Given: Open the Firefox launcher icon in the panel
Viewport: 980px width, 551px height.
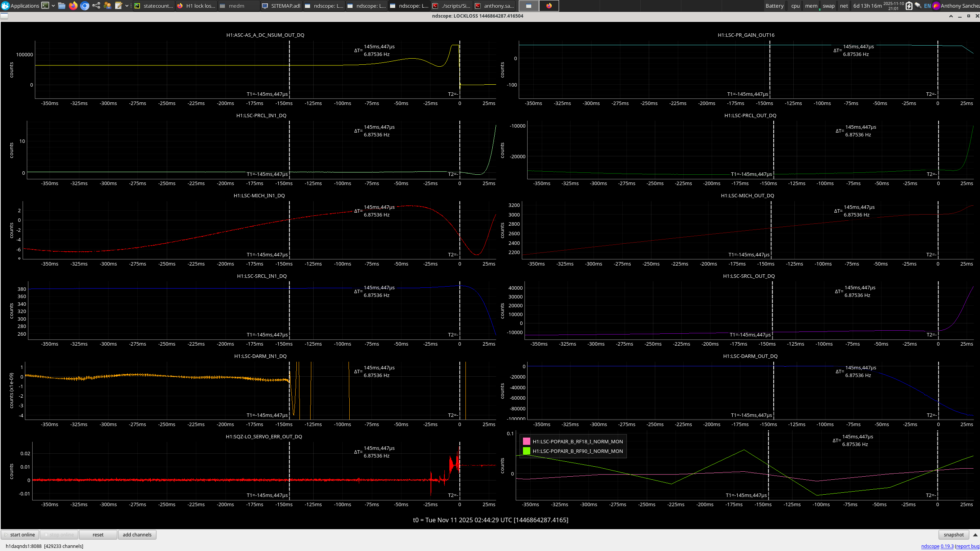Looking at the screenshot, I should click(x=73, y=6).
